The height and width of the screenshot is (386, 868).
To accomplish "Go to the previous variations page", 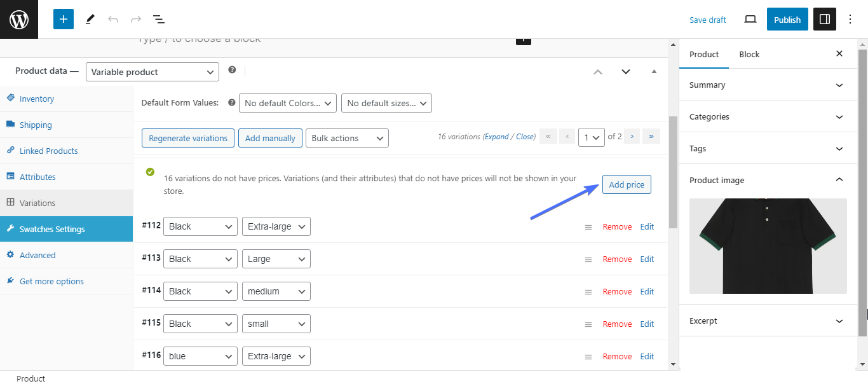I will [567, 137].
